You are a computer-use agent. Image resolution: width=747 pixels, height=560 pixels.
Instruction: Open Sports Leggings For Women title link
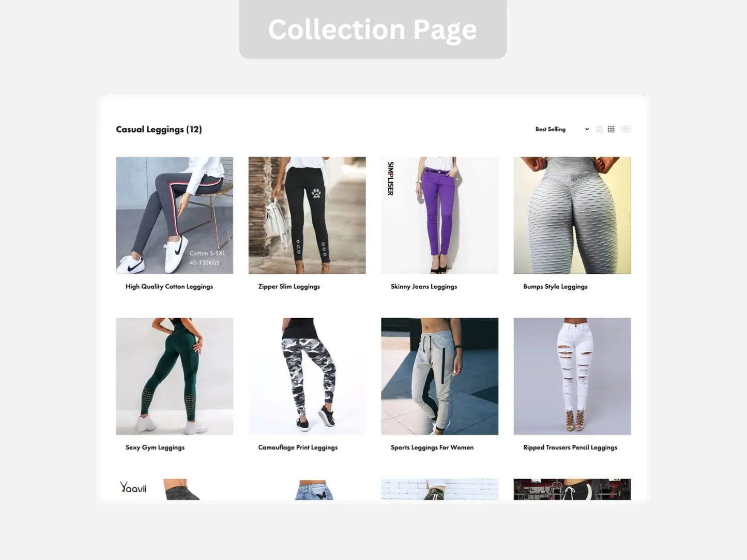tap(432, 447)
